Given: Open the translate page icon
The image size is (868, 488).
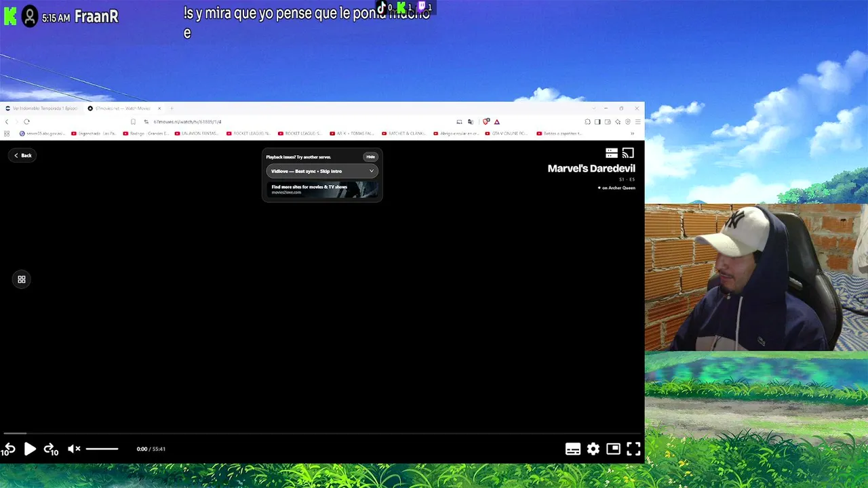Looking at the screenshot, I should click(x=471, y=122).
